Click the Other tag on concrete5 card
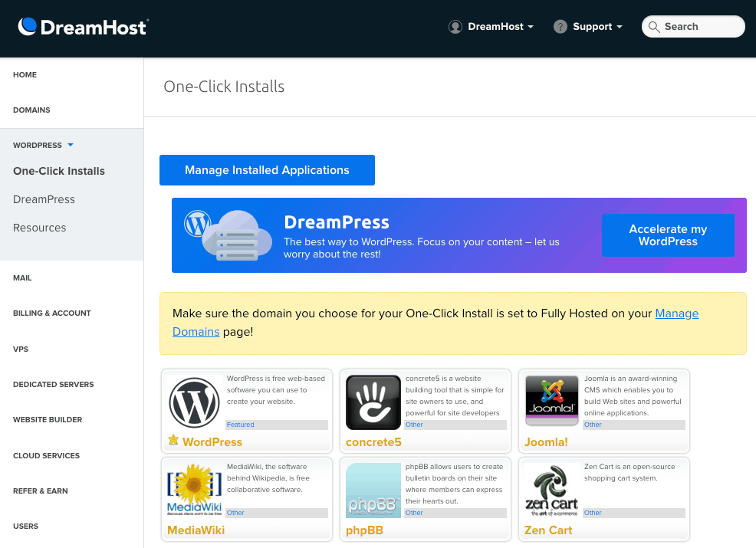 click(414, 425)
